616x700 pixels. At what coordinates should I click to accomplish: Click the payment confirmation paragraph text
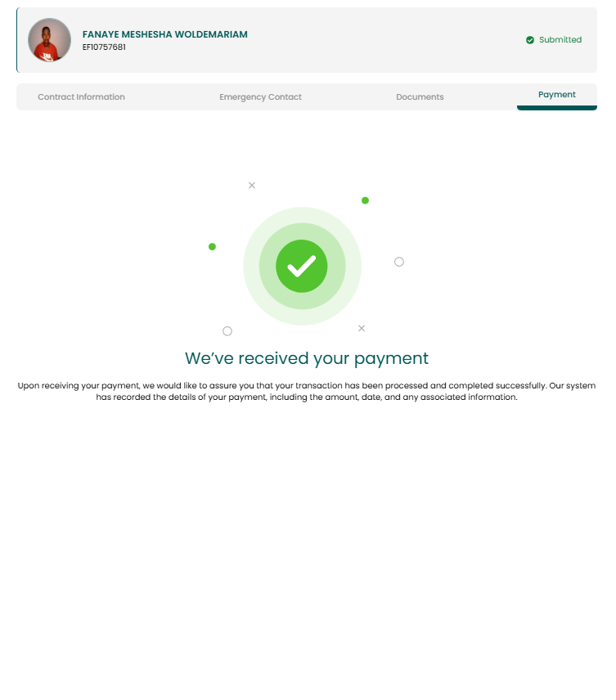pyautogui.click(x=307, y=391)
